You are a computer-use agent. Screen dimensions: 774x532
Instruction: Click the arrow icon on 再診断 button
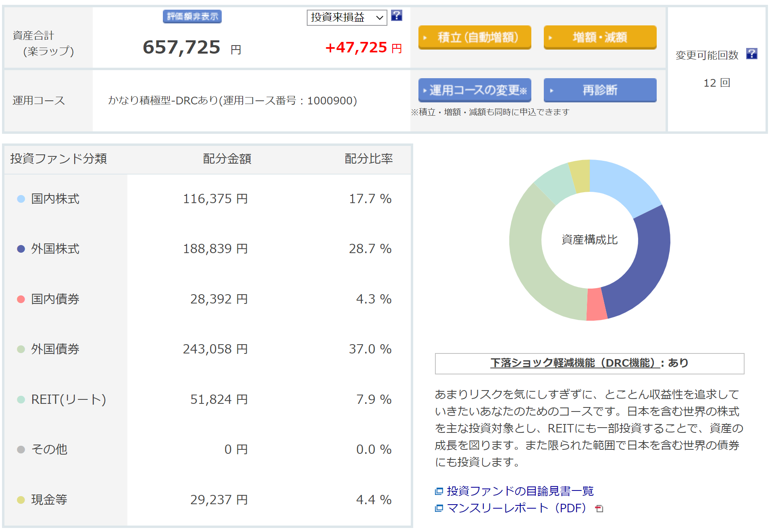click(551, 91)
